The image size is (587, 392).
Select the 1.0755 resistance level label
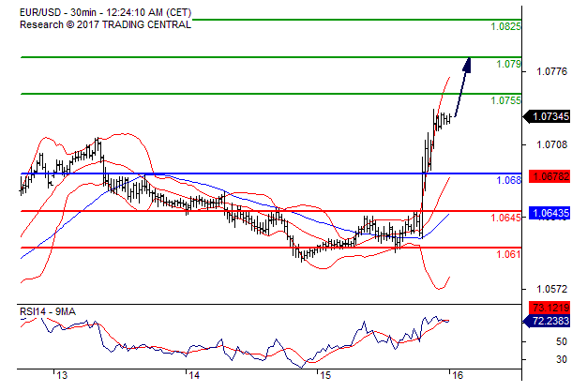[505, 100]
